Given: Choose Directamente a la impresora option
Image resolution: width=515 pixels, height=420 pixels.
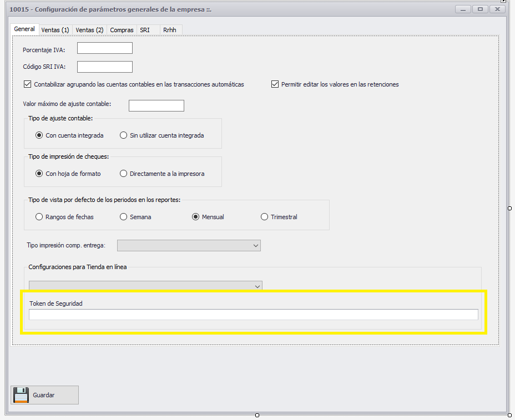Looking at the screenshot, I should pyautogui.click(x=124, y=174).
